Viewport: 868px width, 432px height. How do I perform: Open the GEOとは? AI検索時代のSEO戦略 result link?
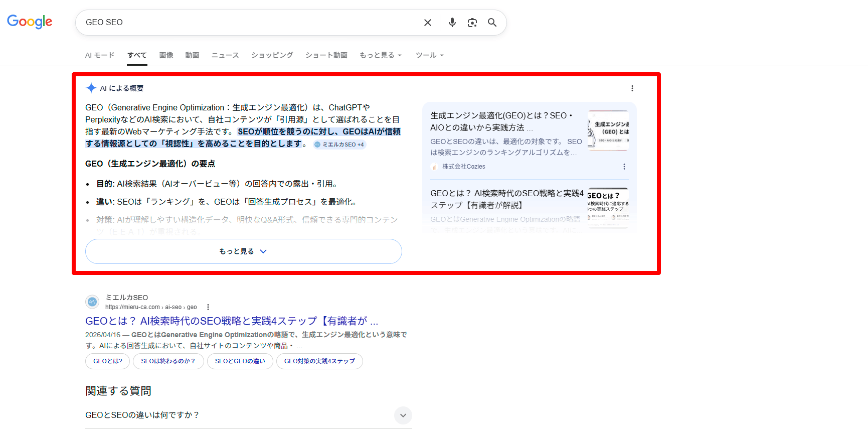[232, 321]
